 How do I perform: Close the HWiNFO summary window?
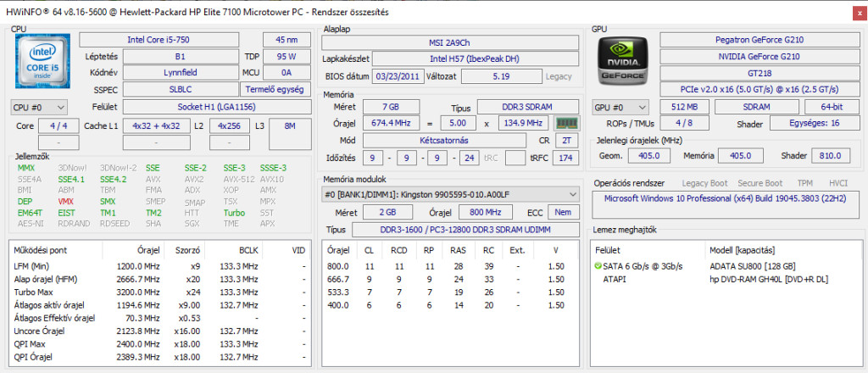860,13
